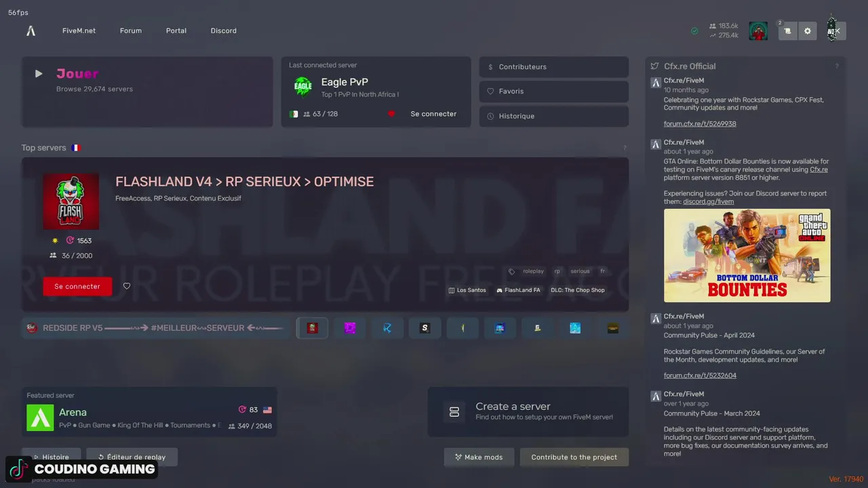Click the Top servers help question mark

(x=625, y=148)
